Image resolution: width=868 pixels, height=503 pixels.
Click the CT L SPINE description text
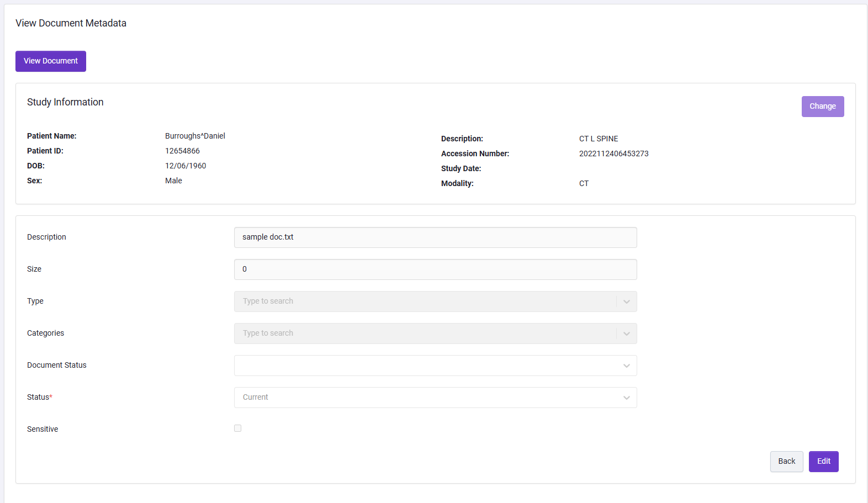pyautogui.click(x=599, y=139)
